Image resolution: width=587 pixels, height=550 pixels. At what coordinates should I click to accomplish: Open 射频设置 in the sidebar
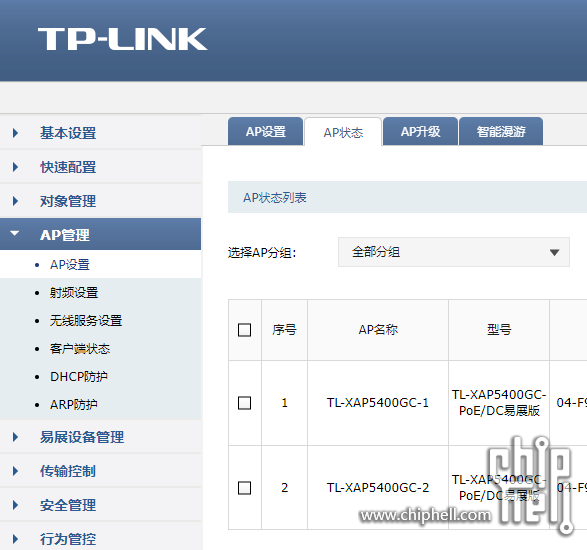(74, 292)
